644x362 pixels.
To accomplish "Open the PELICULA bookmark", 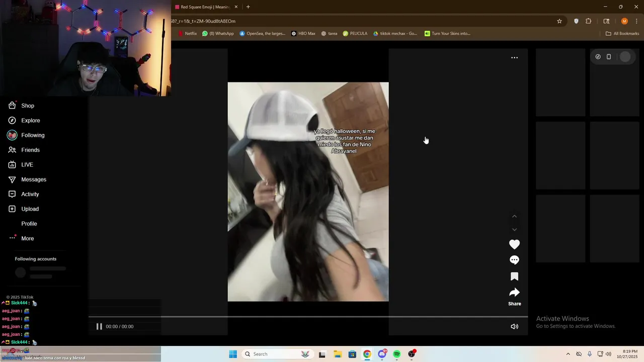I will point(355,34).
